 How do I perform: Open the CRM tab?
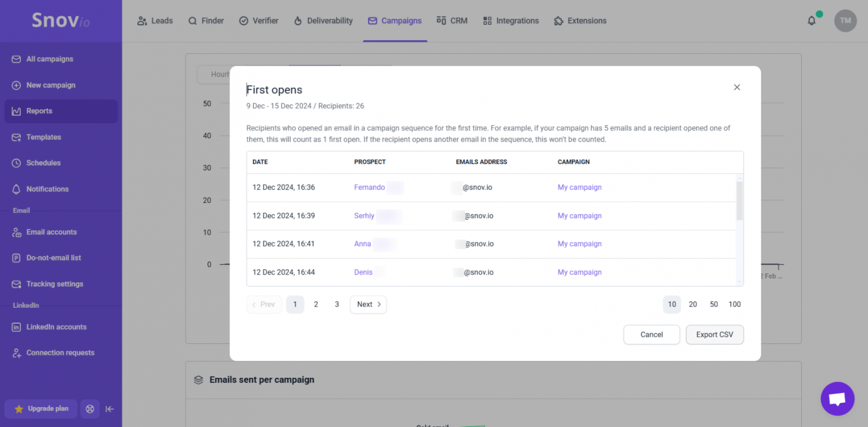(452, 21)
